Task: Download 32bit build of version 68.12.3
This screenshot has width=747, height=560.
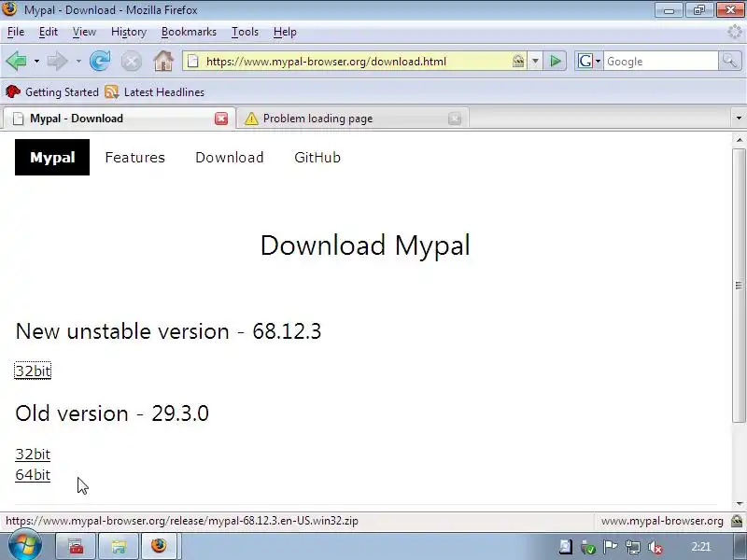Action: 33,371
